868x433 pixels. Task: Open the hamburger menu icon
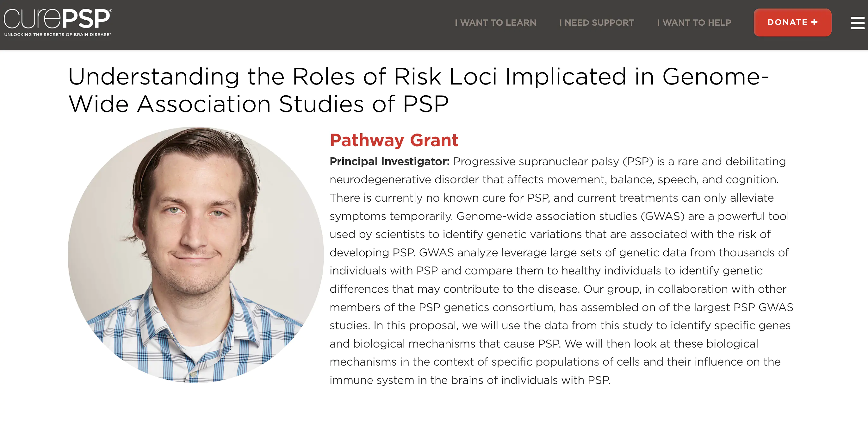point(857,23)
